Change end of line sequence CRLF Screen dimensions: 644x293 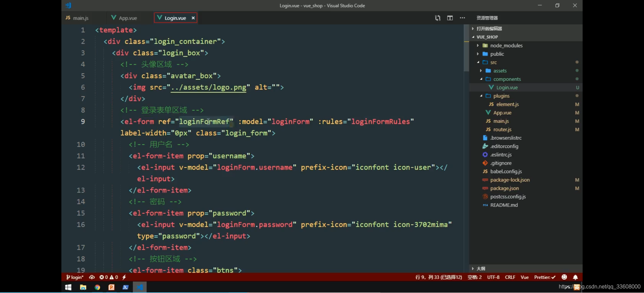tap(510, 277)
